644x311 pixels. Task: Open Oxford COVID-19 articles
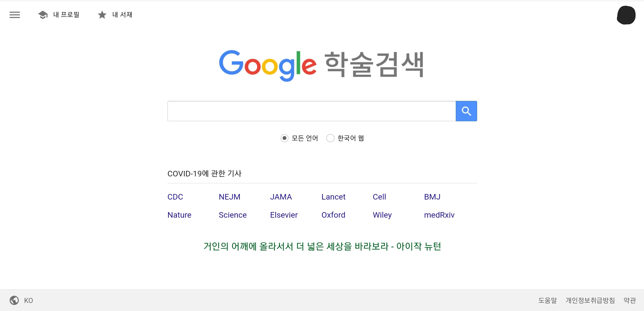coord(333,215)
